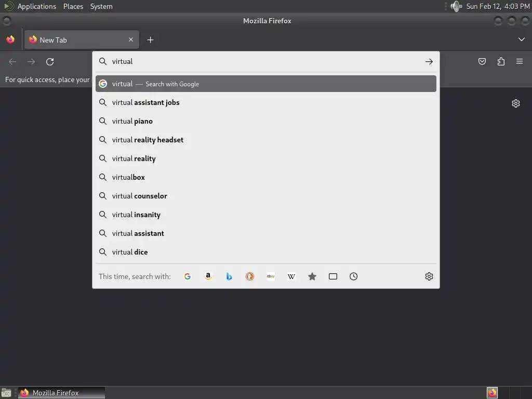
Task: Search this time with DuckDuckGo
Action: pyautogui.click(x=250, y=276)
